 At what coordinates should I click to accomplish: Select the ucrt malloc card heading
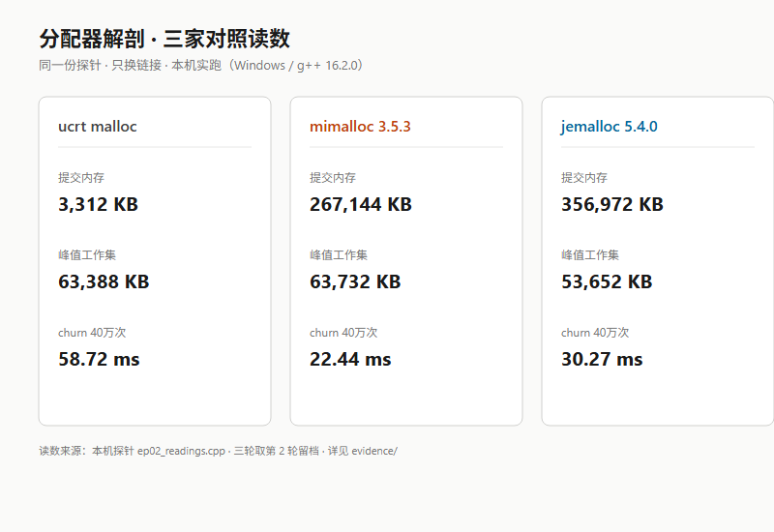tap(98, 127)
